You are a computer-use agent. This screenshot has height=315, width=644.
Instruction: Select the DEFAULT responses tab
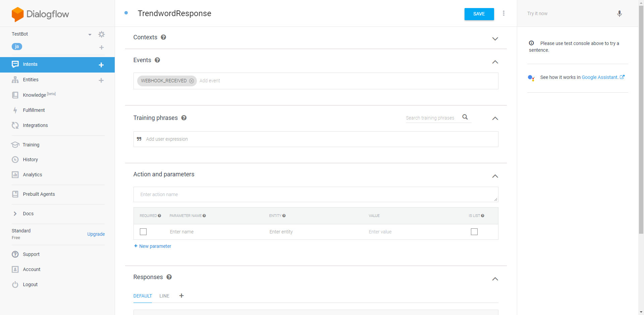click(143, 296)
